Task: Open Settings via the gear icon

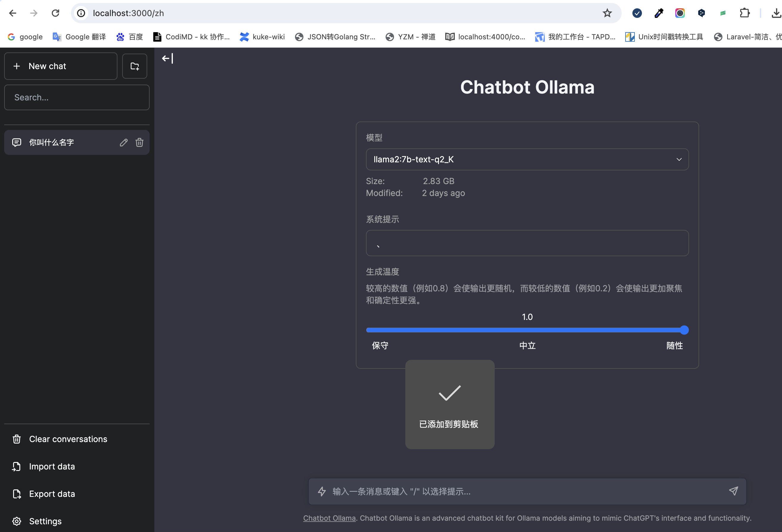Action: [17, 521]
